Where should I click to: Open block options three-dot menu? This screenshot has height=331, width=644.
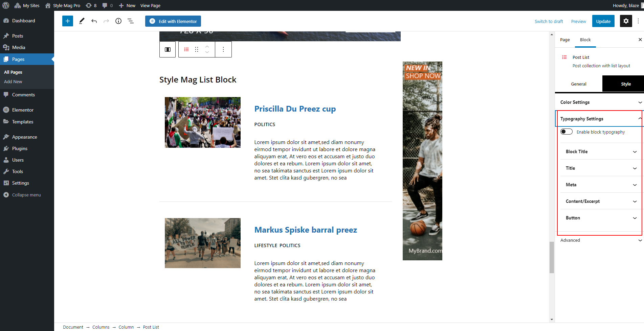tap(223, 49)
